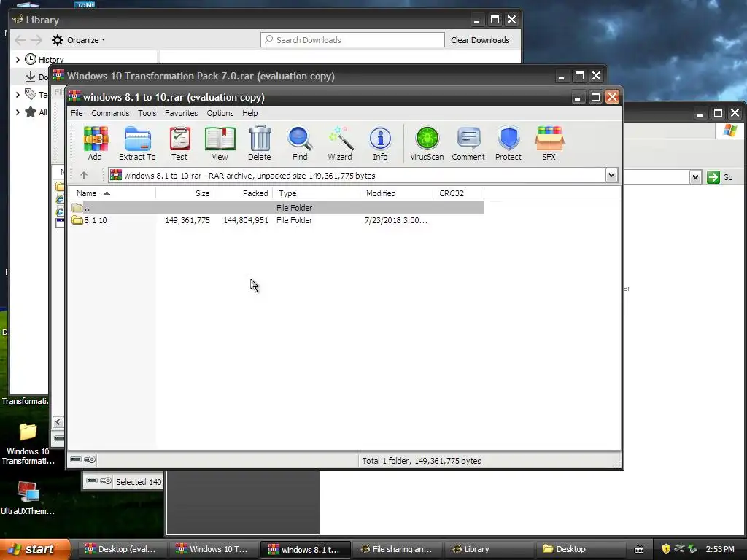Select the parent folder '..' row
The image size is (747, 560).
(x=277, y=208)
